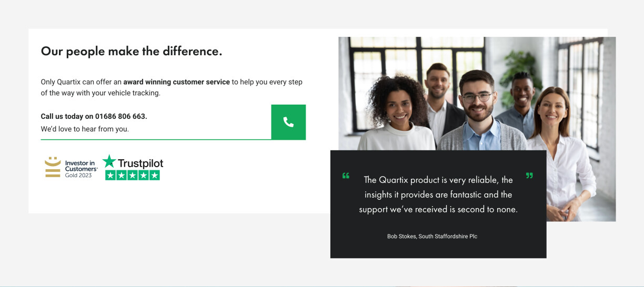Click the Quartix testimonial quote text

pyautogui.click(x=438, y=194)
